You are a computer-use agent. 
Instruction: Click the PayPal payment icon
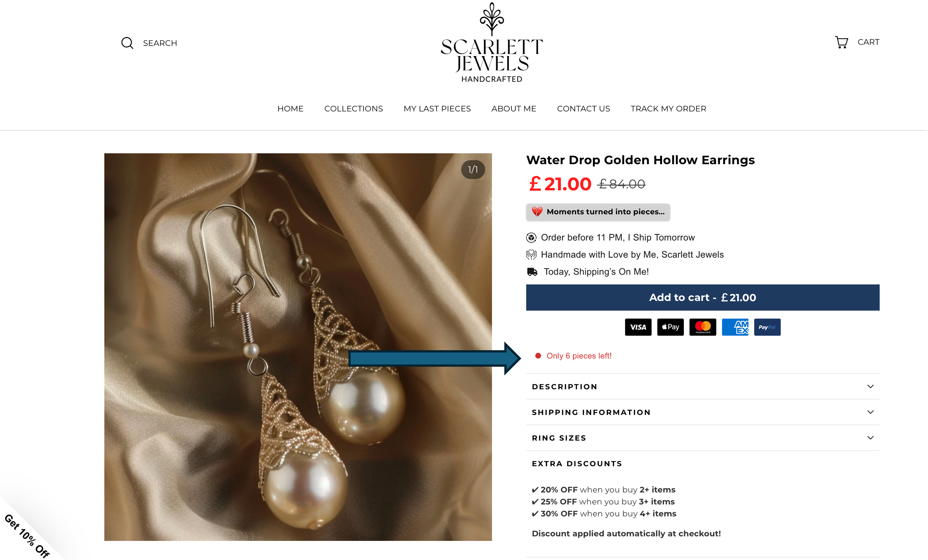(767, 327)
